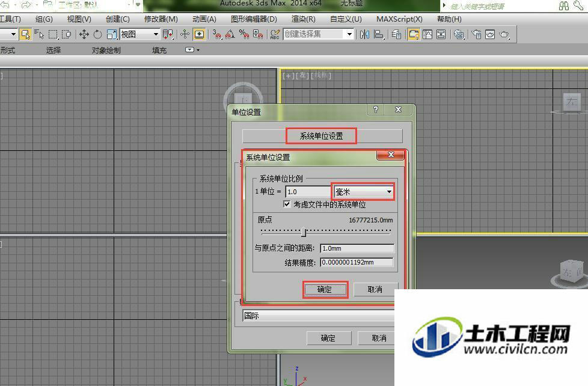Activate the Select and Rotate tool
The image size is (588, 386).
coord(97,34)
